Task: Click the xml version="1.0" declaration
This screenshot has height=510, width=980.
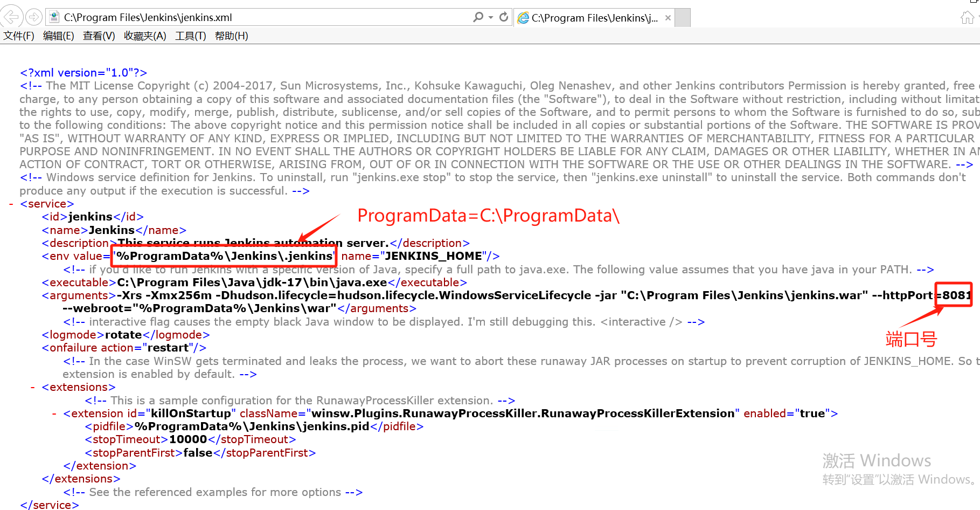Action: point(84,73)
